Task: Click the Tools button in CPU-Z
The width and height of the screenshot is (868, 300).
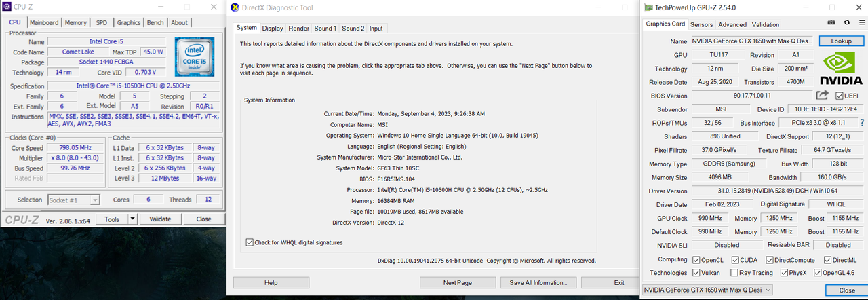Action: tap(112, 219)
